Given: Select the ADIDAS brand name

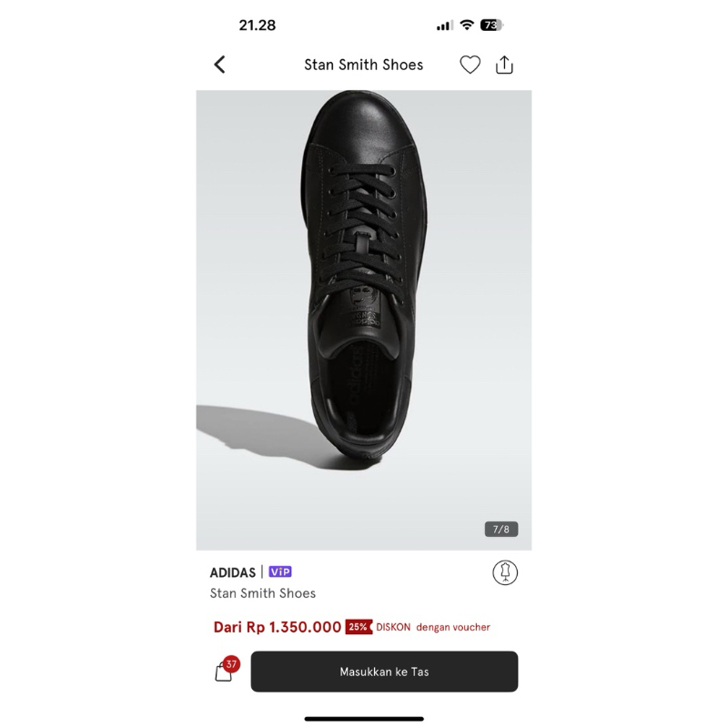Looking at the screenshot, I should (x=230, y=573).
